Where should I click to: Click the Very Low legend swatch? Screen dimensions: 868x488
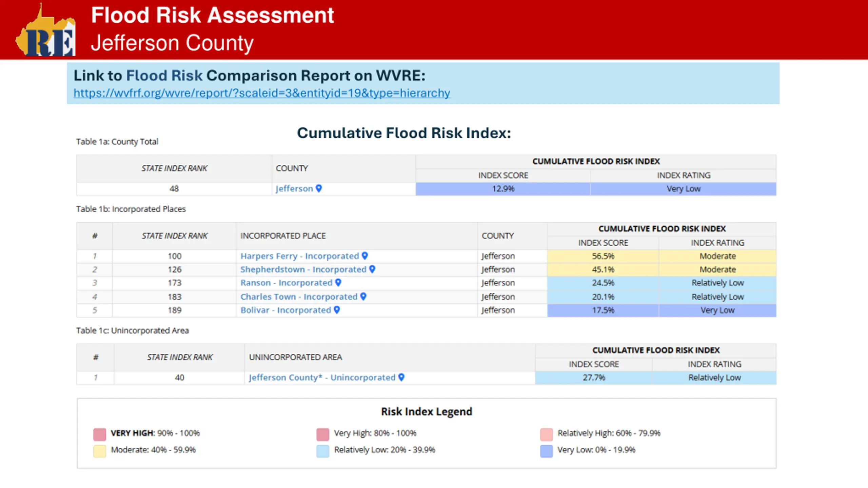pyautogui.click(x=546, y=451)
